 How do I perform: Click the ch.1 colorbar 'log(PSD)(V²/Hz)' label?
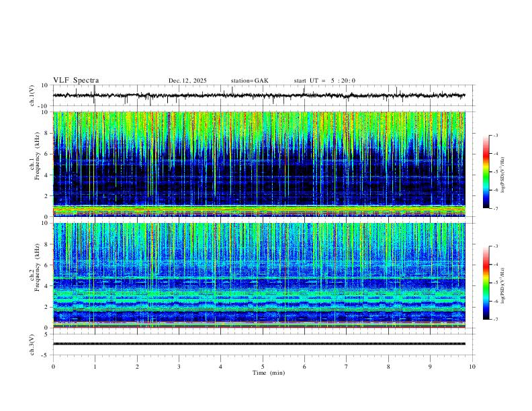coord(503,175)
